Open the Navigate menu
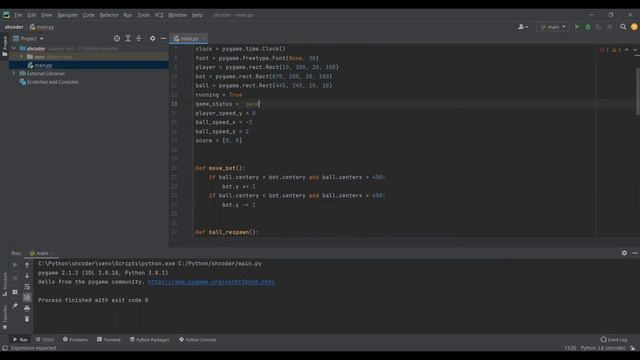 pyautogui.click(x=67, y=15)
